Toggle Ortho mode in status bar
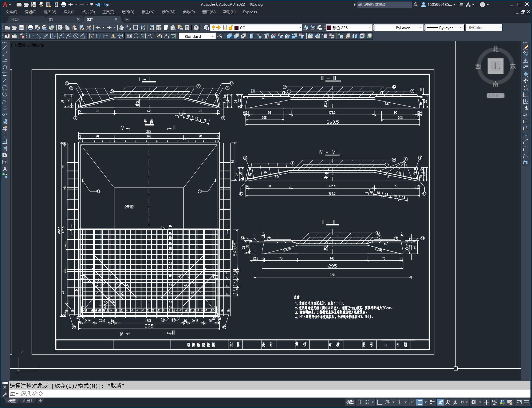 tap(380, 402)
